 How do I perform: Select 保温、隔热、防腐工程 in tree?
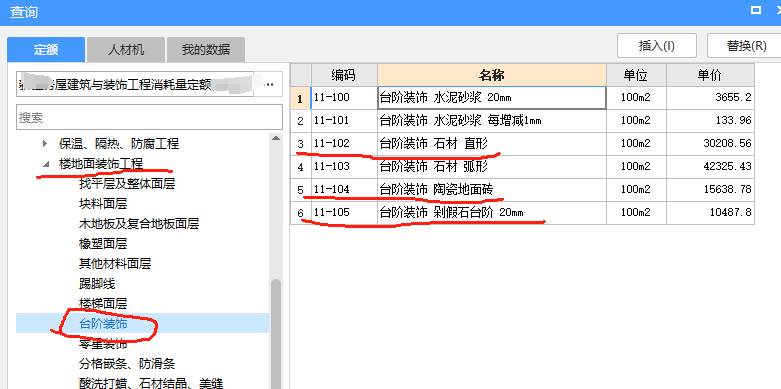click(119, 144)
